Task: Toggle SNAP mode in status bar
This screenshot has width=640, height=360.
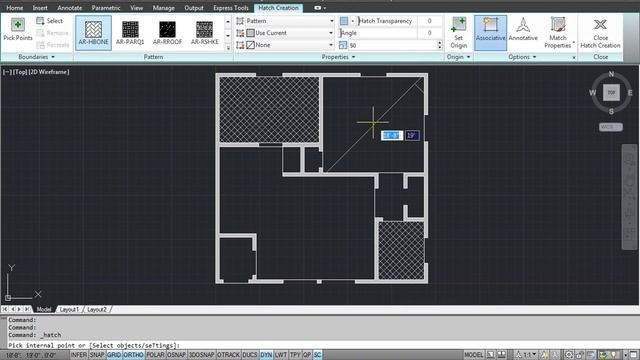Action: 97,355
